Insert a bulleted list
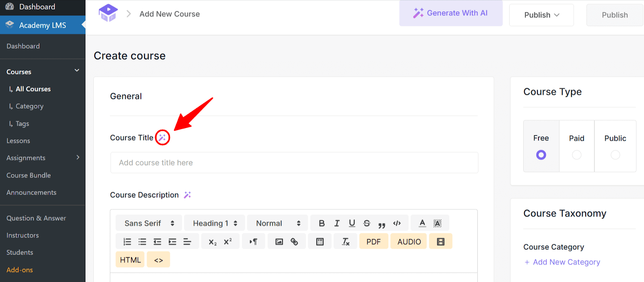The height and width of the screenshot is (282, 644). [x=142, y=242]
